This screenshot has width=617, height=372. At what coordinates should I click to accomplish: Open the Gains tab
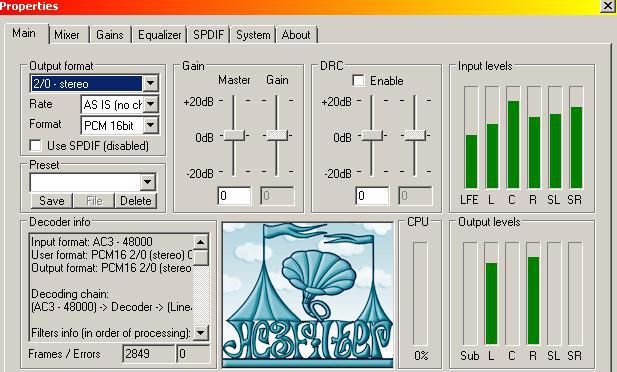pos(110,35)
